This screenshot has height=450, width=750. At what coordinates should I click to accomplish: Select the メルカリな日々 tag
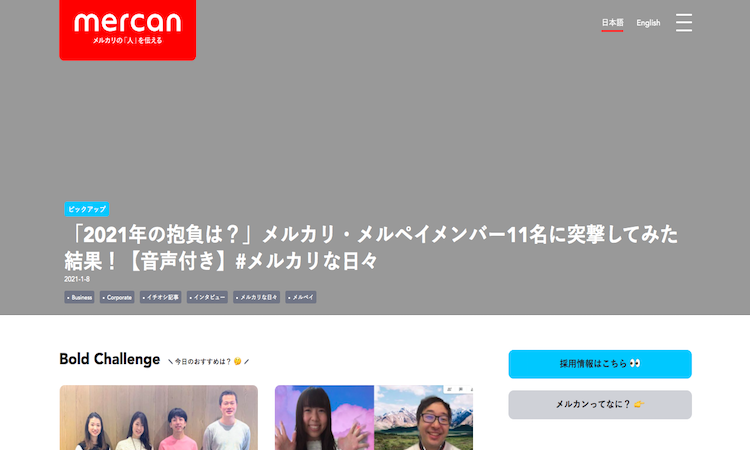coord(256,297)
